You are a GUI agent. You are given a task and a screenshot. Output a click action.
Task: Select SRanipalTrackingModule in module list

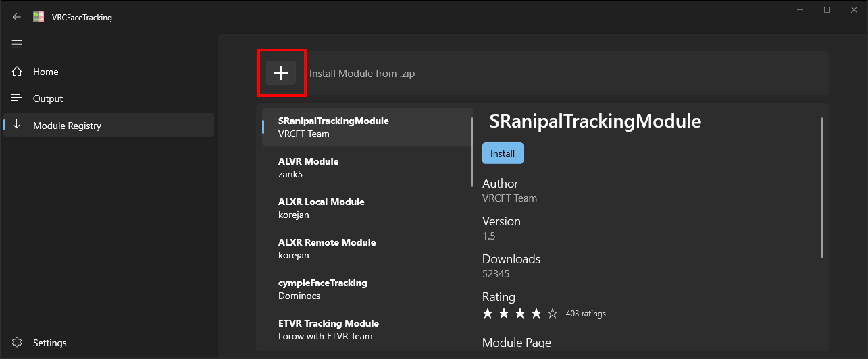[x=367, y=127]
